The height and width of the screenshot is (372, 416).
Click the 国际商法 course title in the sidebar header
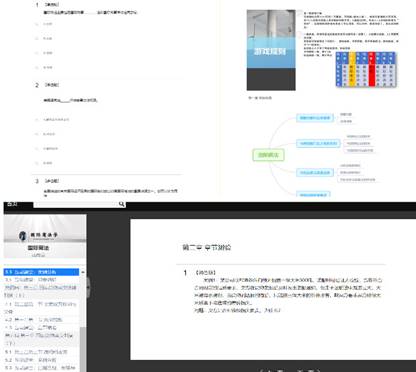[x=38, y=248]
